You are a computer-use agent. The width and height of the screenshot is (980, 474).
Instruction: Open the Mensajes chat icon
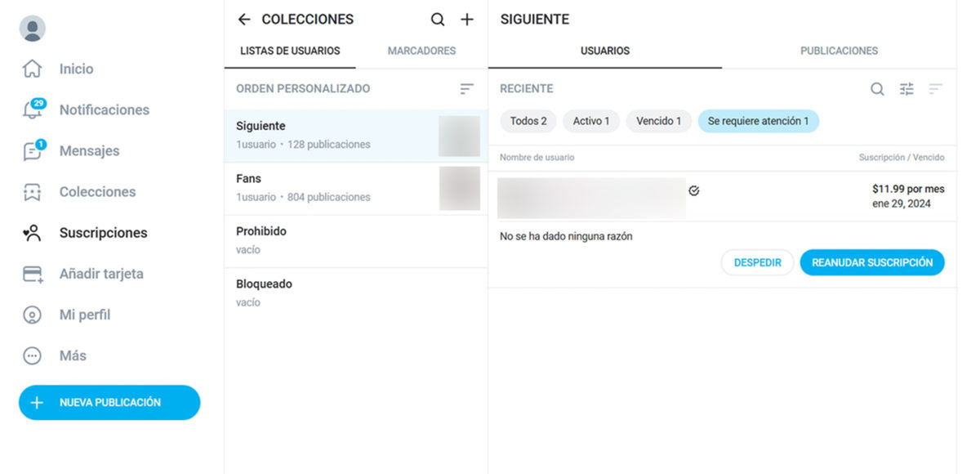click(31, 150)
